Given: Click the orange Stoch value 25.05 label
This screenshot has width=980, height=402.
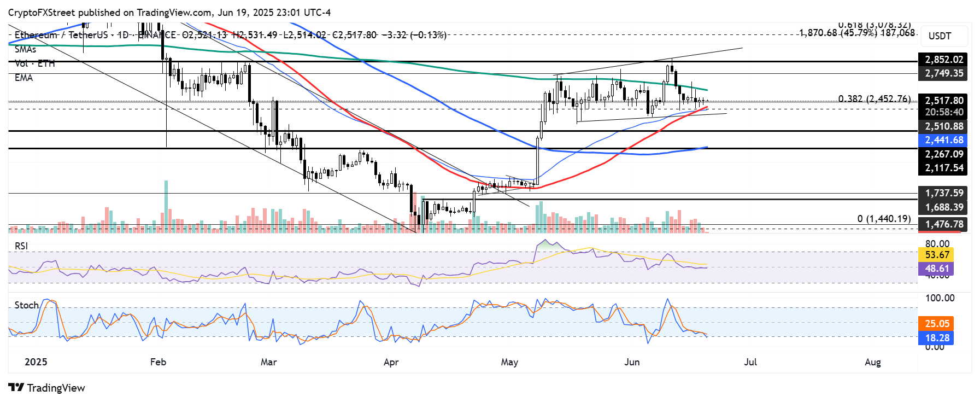Looking at the screenshot, I should (937, 324).
